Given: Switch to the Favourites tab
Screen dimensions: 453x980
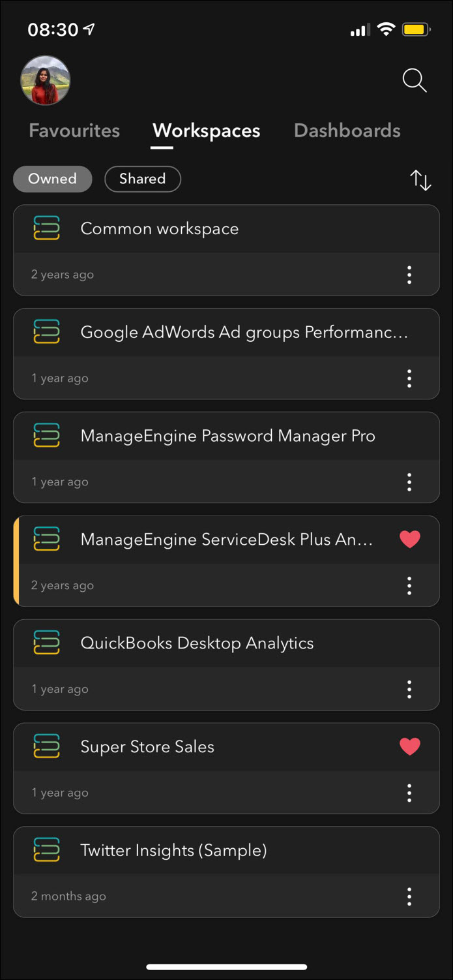Looking at the screenshot, I should (x=74, y=130).
